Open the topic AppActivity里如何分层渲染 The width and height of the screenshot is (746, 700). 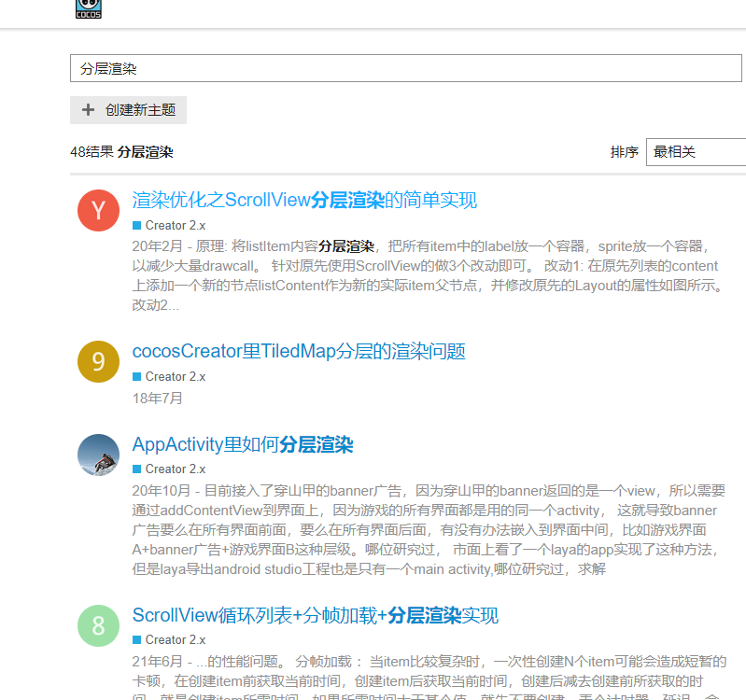[243, 444]
